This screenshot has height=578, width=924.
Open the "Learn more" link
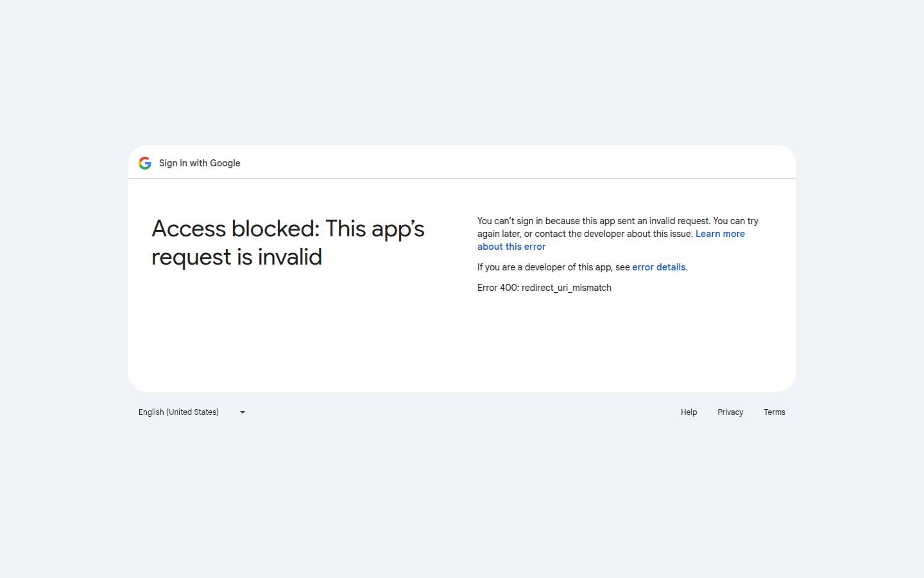tap(720, 234)
